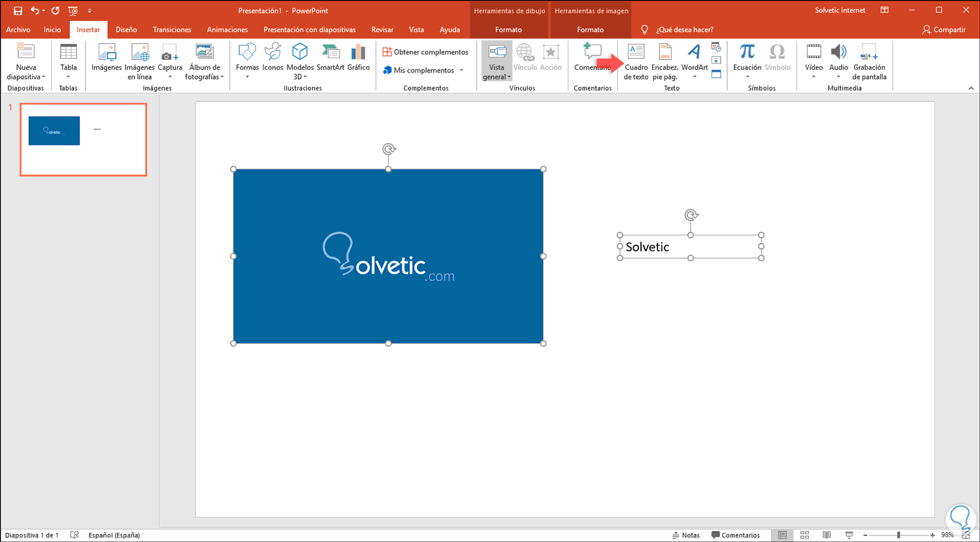Open Presentación con diapositivas tab
The height and width of the screenshot is (542, 980).
[x=310, y=29]
